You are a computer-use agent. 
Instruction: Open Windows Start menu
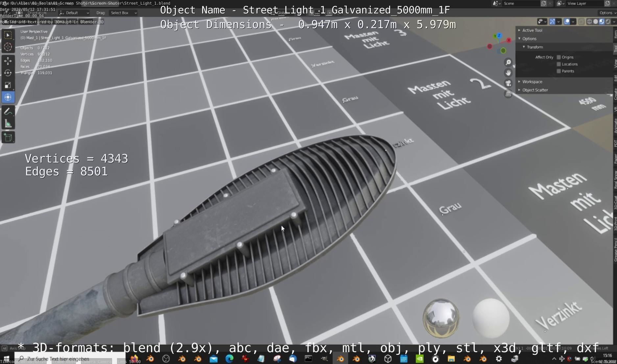pos(6,359)
